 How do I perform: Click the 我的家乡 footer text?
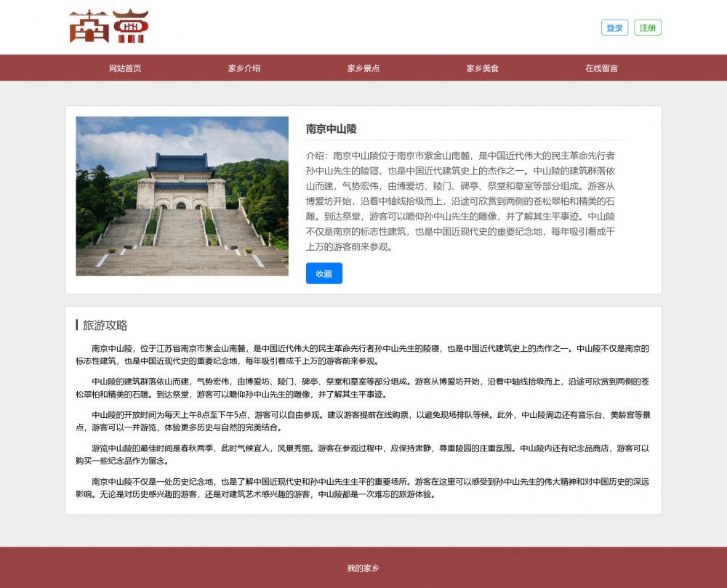click(363, 568)
